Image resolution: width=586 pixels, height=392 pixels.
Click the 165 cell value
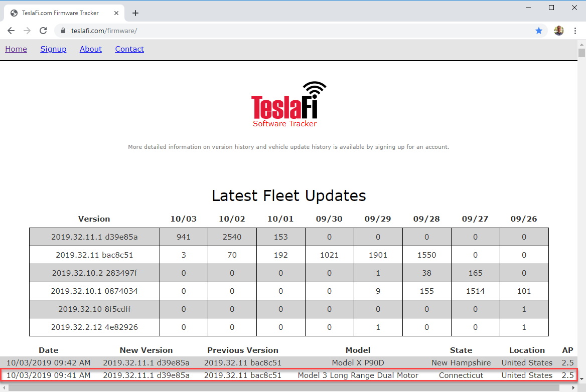[476, 273]
